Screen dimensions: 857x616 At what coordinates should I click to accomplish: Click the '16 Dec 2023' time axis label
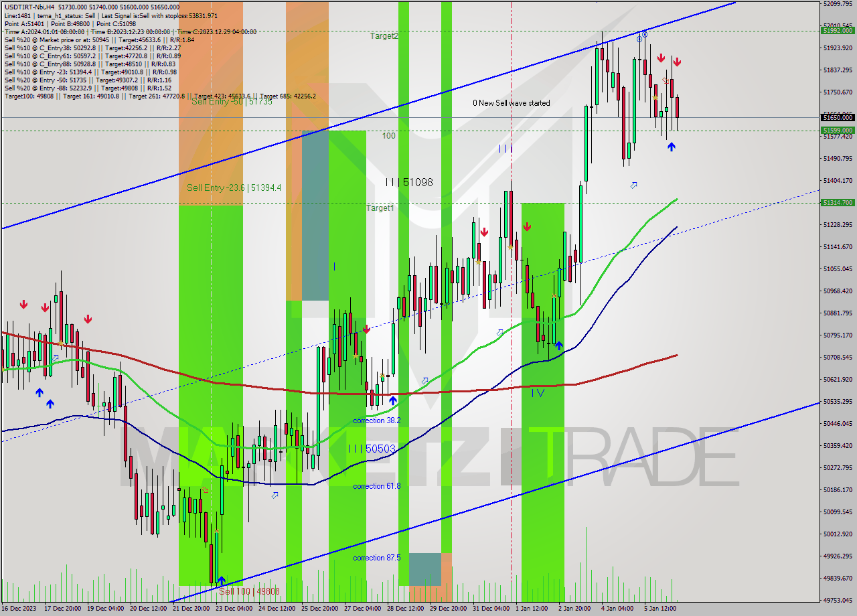click(x=19, y=609)
